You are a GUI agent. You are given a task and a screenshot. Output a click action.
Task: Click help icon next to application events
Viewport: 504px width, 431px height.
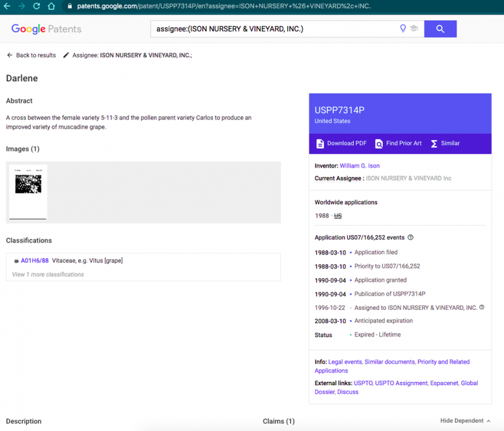click(411, 238)
